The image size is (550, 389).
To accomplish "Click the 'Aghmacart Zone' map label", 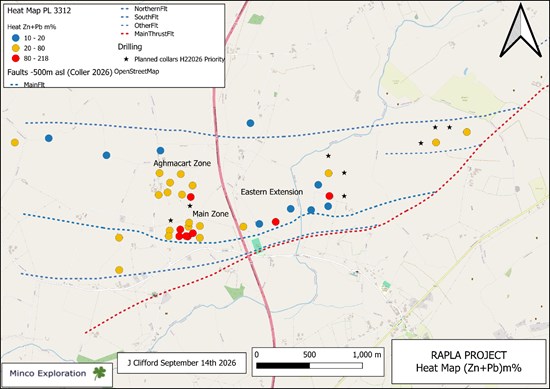I will click(182, 163).
